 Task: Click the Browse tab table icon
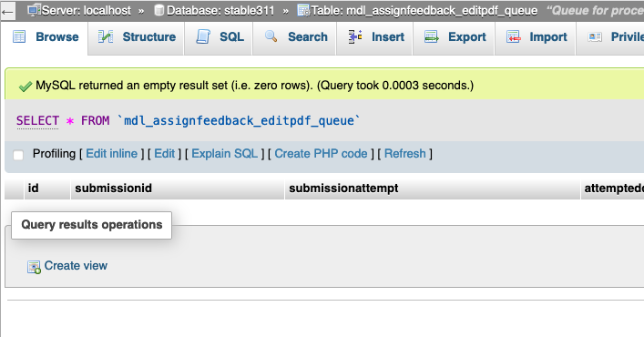coord(19,37)
